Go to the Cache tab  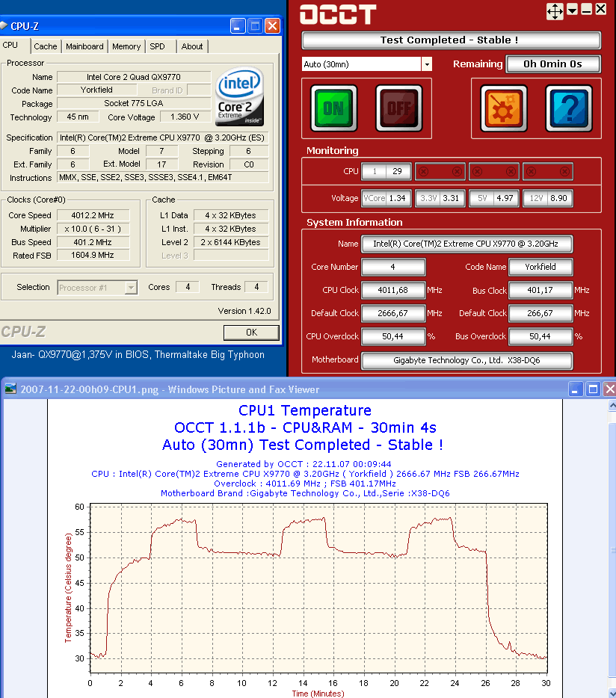pos(46,46)
